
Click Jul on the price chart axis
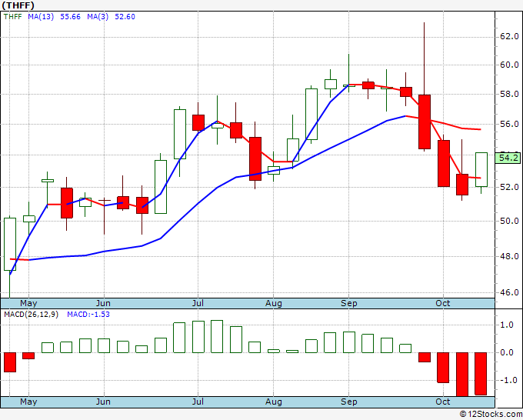[198, 303]
